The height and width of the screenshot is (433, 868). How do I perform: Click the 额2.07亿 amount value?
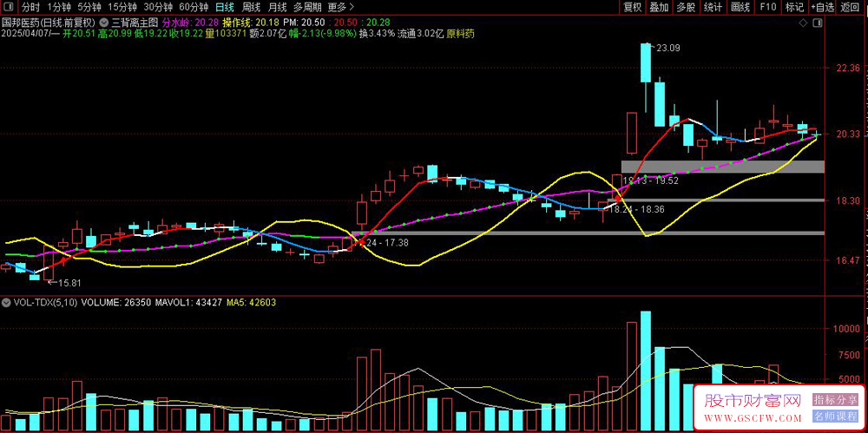[266, 34]
